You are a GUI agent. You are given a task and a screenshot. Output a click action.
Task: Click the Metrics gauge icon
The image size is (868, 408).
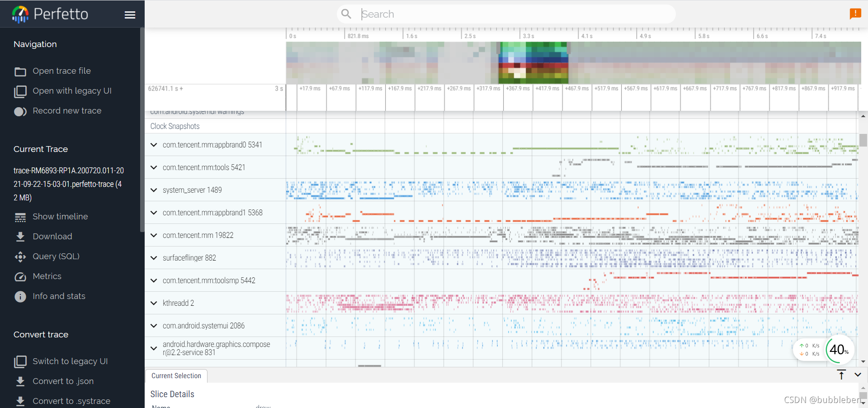20,277
